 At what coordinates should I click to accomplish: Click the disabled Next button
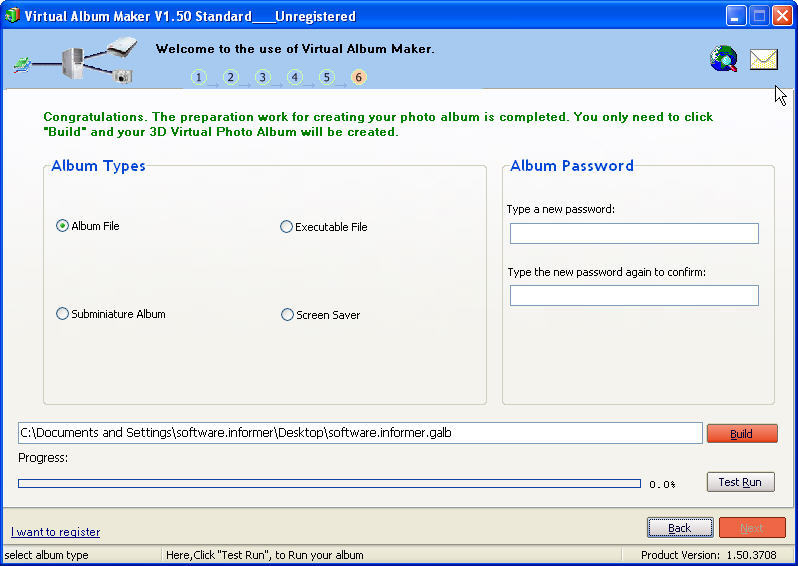[x=752, y=528]
